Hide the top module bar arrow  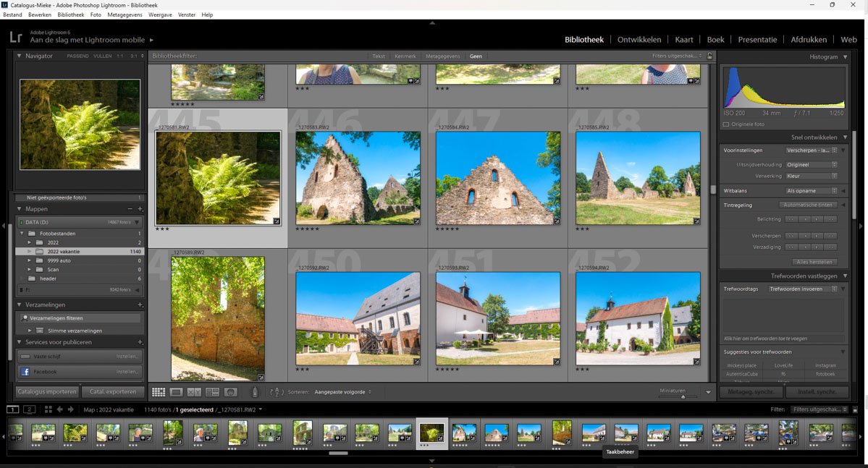pos(432,23)
